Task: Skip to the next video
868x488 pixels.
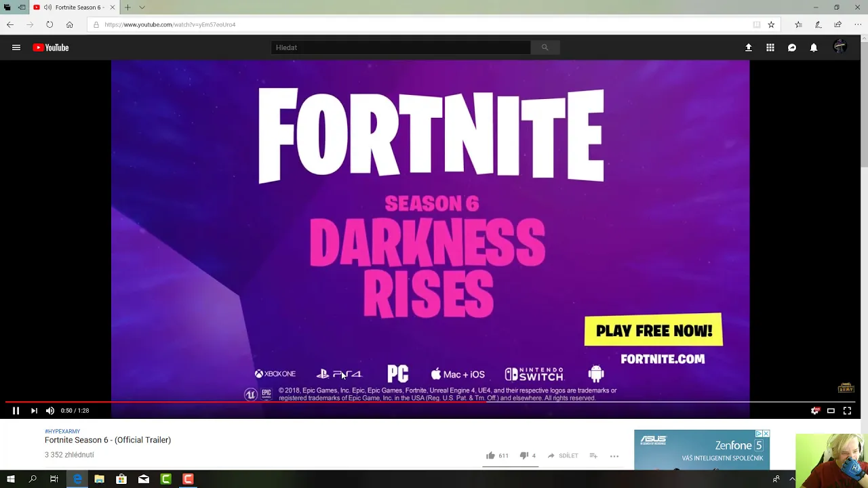Action: 34,411
